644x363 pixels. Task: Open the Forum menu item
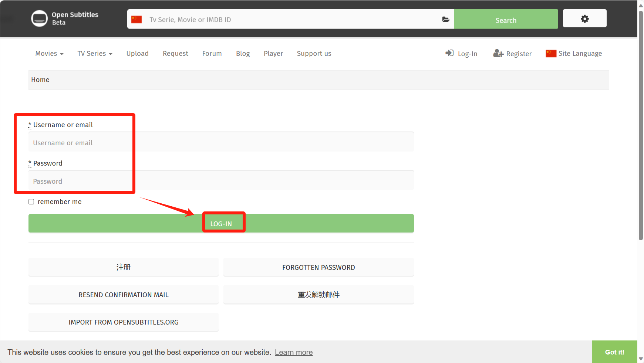pyautogui.click(x=212, y=54)
